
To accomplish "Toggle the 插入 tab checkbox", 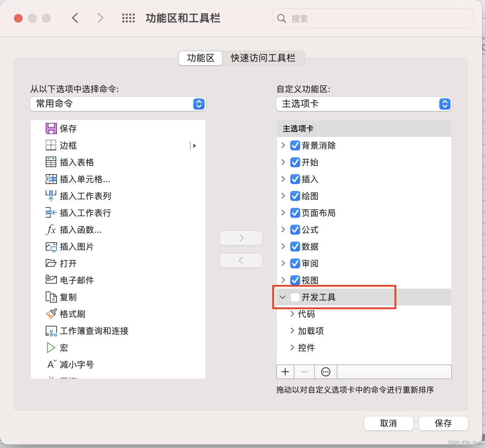I will click(x=295, y=179).
